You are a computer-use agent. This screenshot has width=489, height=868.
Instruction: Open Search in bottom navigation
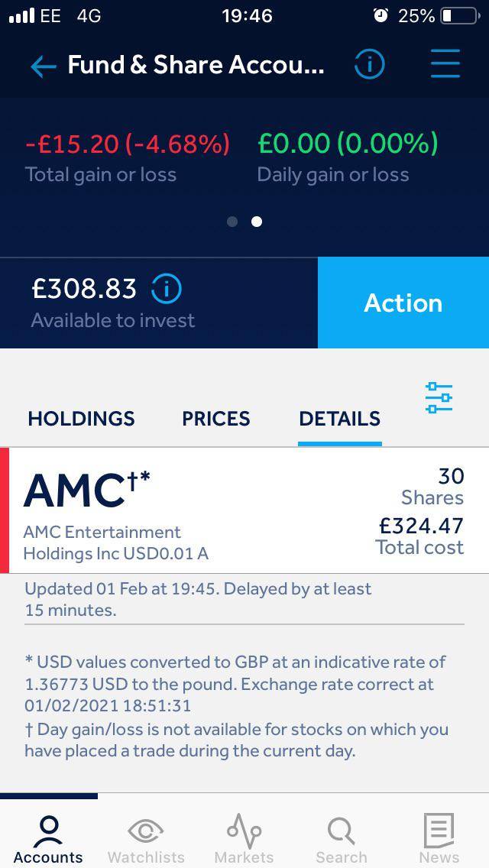click(341, 839)
